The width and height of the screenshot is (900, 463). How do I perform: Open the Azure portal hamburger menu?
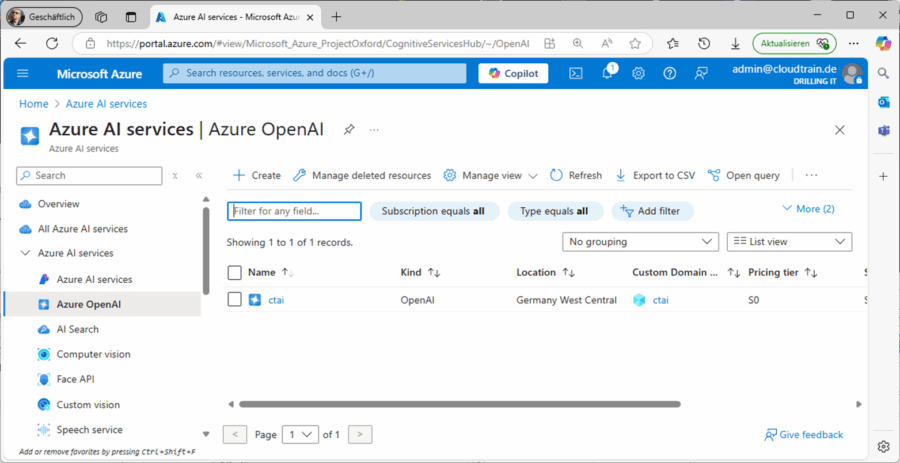pyautogui.click(x=23, y=73)
